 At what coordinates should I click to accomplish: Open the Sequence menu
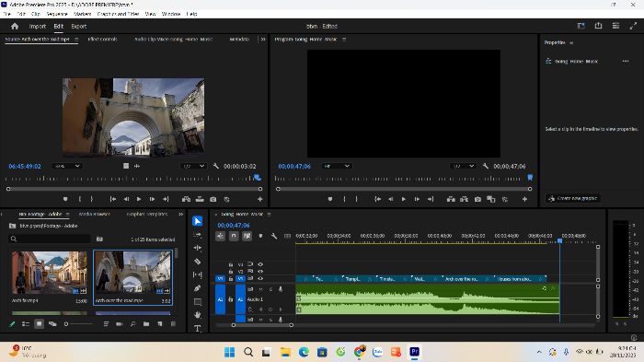tap(57, 14)
